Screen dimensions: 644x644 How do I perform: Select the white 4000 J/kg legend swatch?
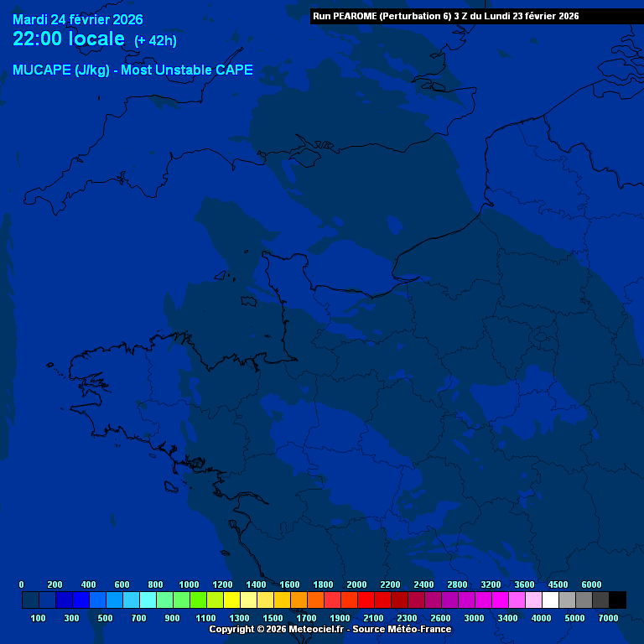pyautogui.click(x=550, y=600)
